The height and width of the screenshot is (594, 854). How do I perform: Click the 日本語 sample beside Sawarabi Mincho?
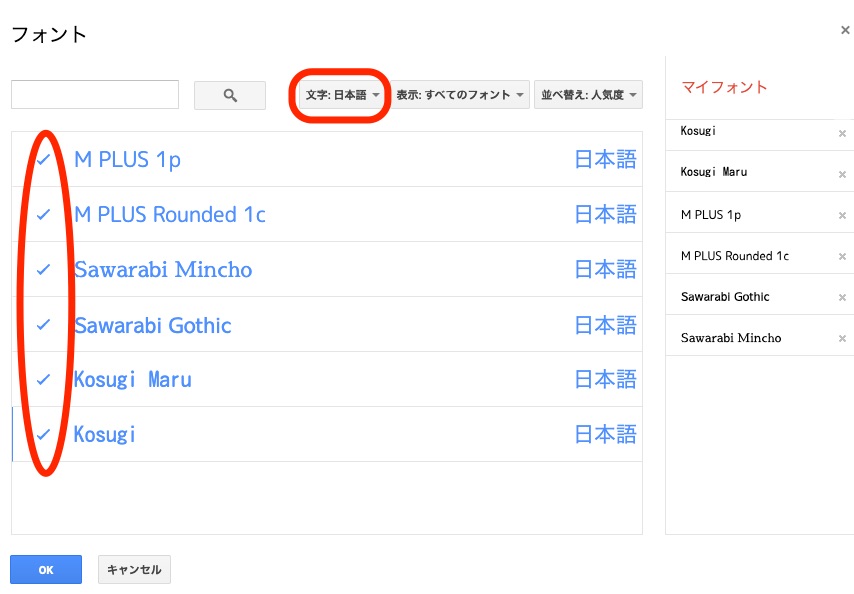[606, 270]
